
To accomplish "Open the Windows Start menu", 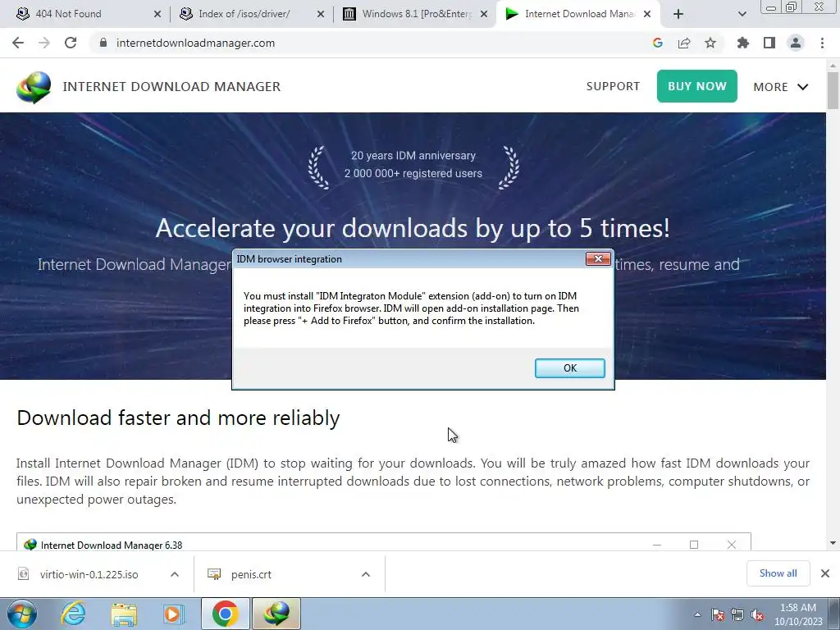I will click(22, 614).
